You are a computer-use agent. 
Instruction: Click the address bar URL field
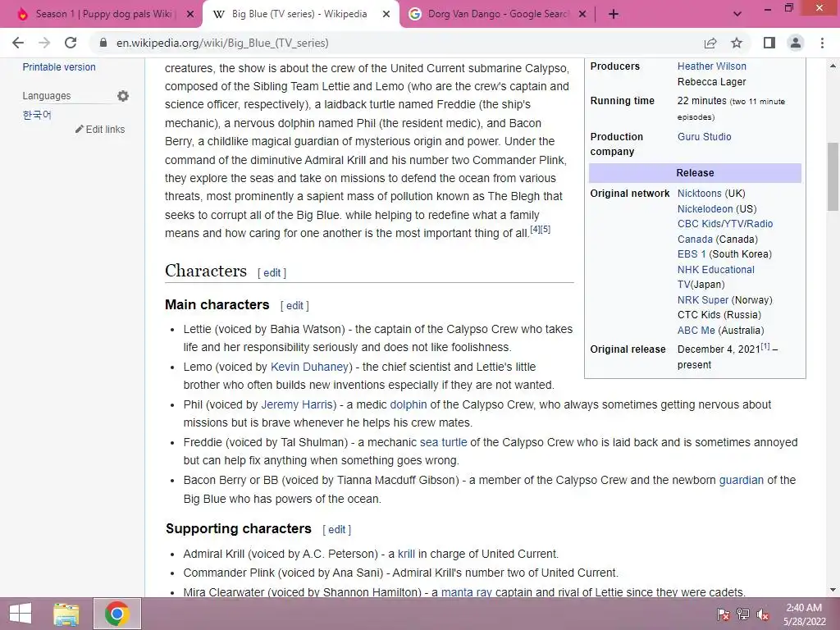(396, 43)
